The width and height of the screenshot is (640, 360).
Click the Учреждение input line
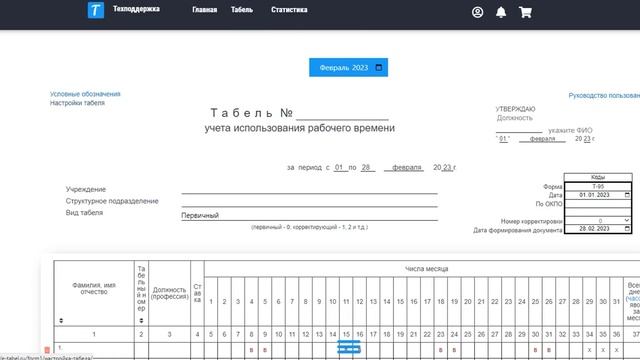[309, 189]
